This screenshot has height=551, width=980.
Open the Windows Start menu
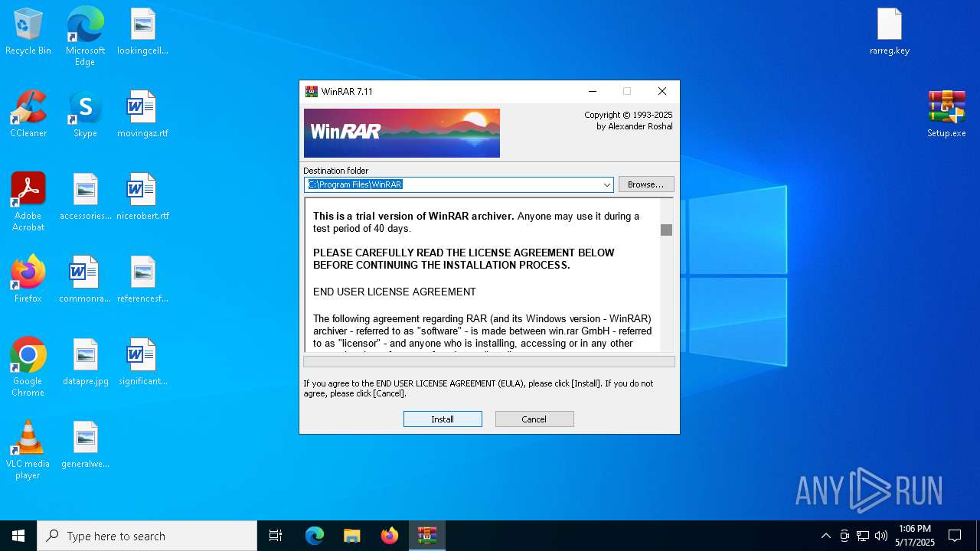point(18,536)
